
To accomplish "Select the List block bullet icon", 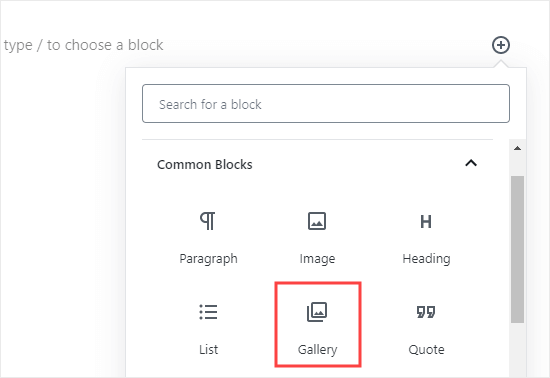I will 208,312.
